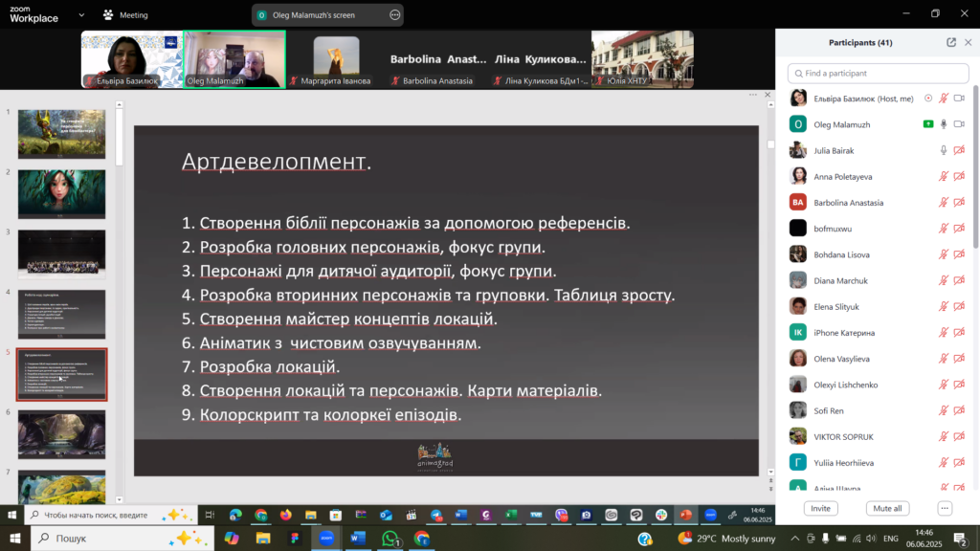The height and width of the screenshot is (551, 980).
Task: Click the Zoom icon in bottom taskbar
Action: 326,538
